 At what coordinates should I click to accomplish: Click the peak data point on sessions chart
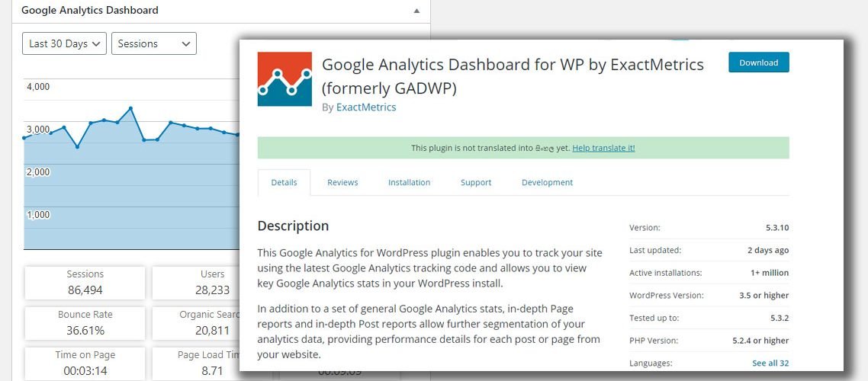130,108
